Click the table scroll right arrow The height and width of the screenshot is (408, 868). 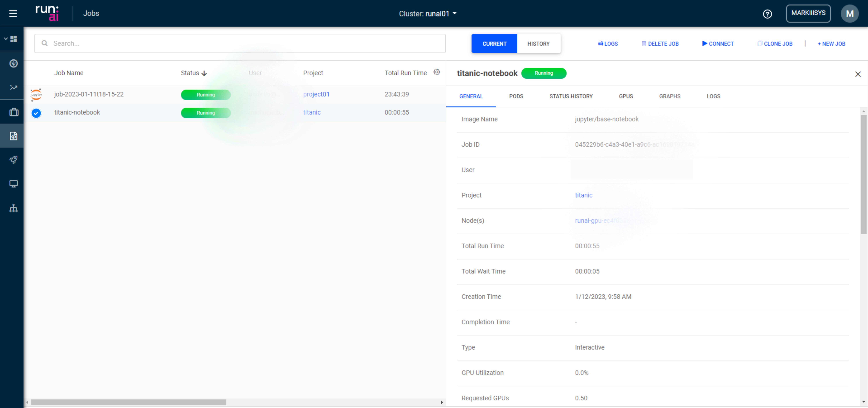[442, 402]
